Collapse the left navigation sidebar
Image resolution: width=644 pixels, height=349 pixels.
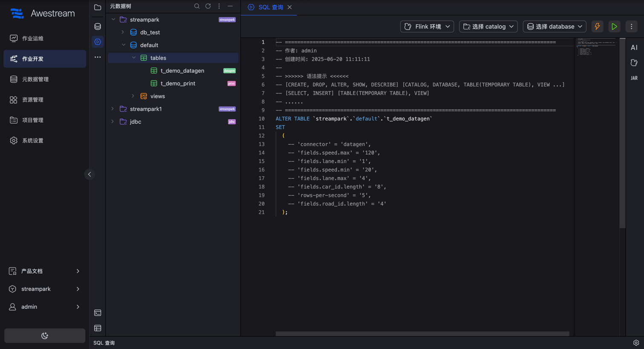(90, 174)
